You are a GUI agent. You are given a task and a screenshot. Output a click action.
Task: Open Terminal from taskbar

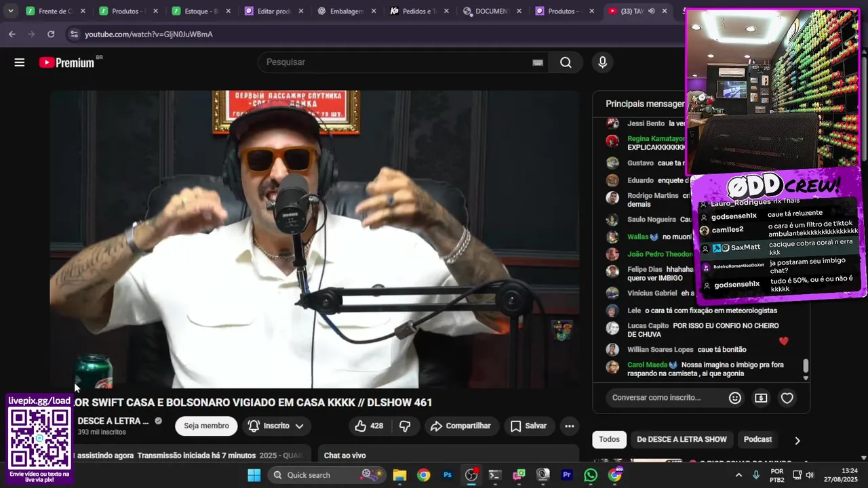point(495,474)
